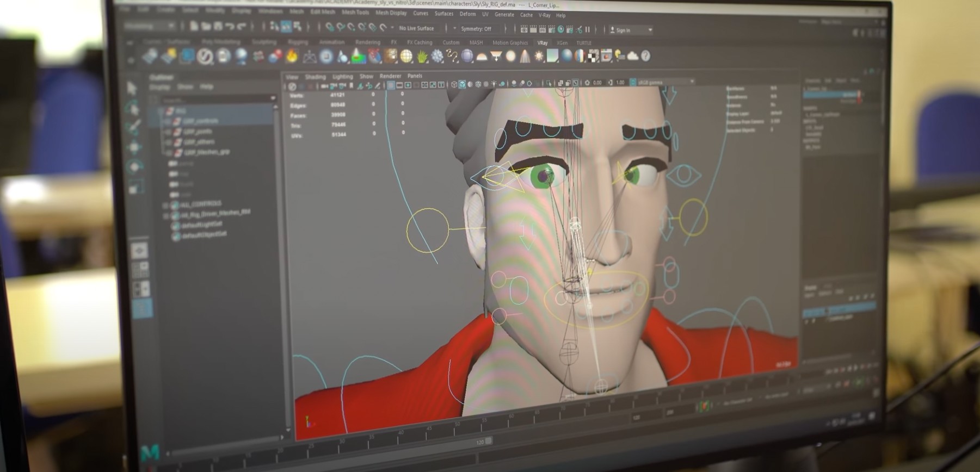Open the Help menu in main menu bar
This screenshot has width=980, height=472.
(x=560, y=16)
